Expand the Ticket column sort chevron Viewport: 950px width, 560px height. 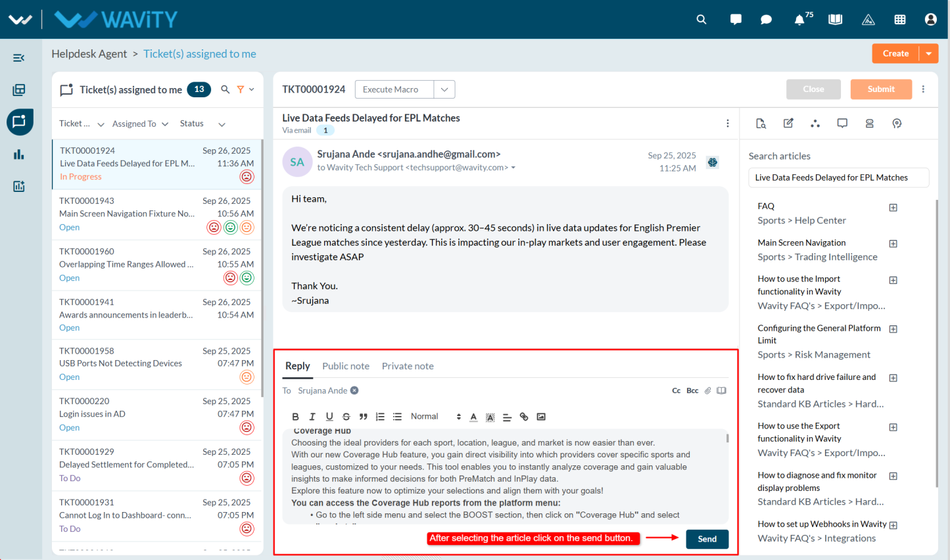point(101,124)
